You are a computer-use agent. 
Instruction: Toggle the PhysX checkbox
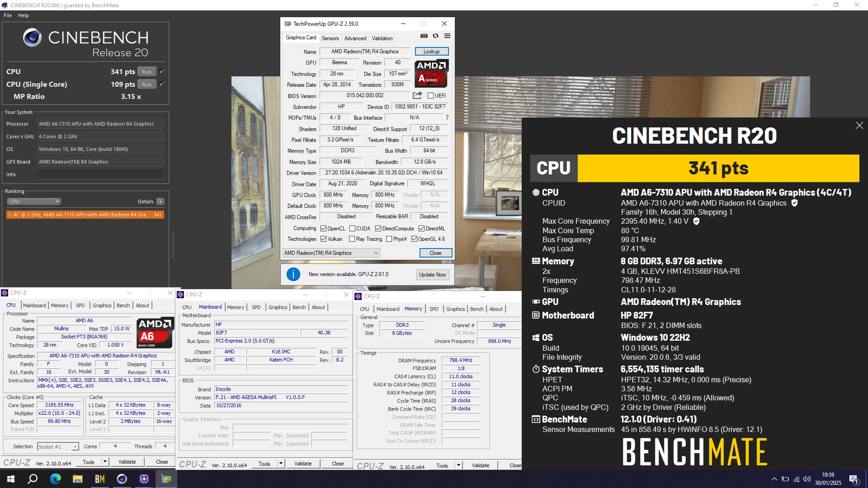[x=389, y=239]
